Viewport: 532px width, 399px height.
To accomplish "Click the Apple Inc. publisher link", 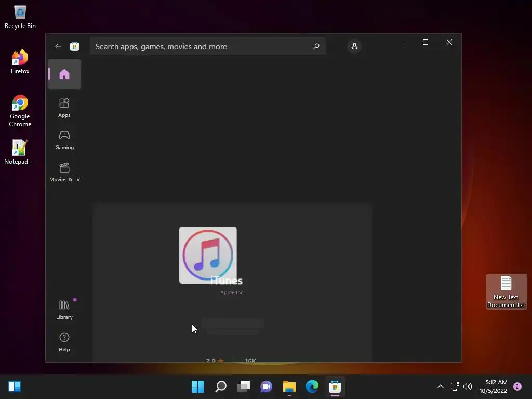I will tap(232, 292).
